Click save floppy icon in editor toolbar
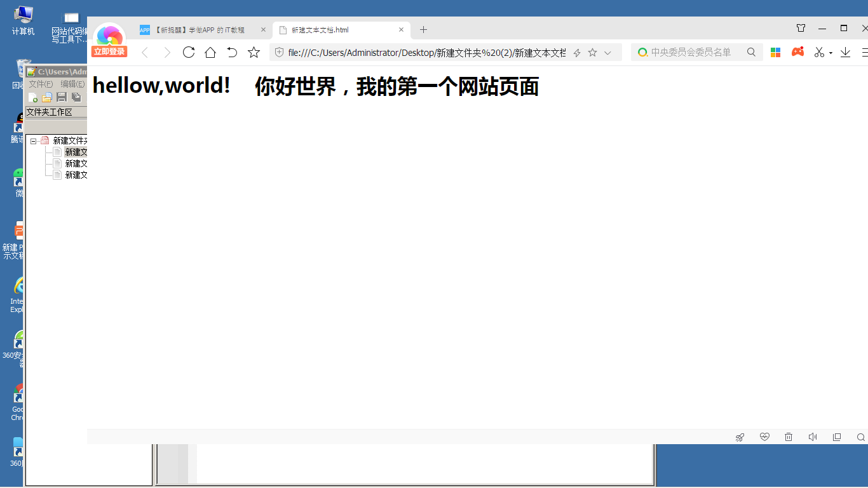Screen dimensions: 868x488 [x=62, y=97]
